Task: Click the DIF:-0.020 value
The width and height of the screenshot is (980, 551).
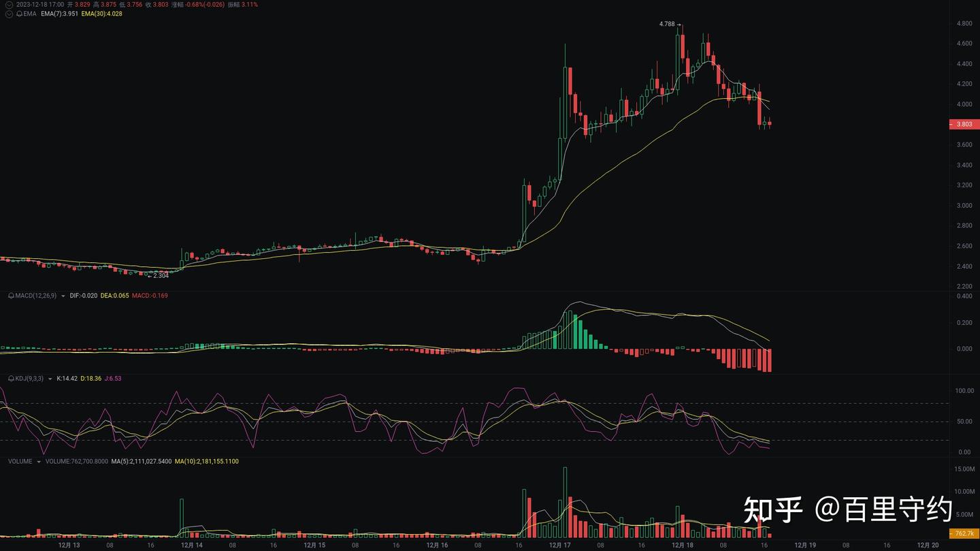Action: point(84,296)
